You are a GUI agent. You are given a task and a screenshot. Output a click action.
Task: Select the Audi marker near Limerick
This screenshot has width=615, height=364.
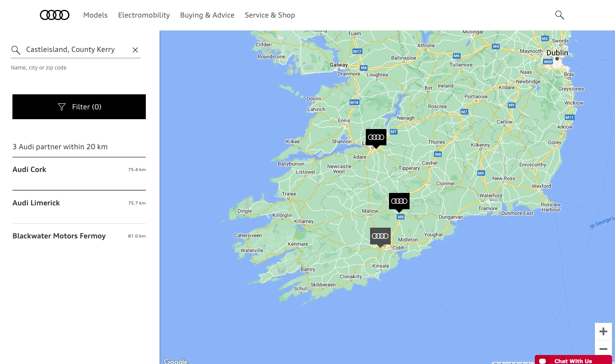(376, 138)
